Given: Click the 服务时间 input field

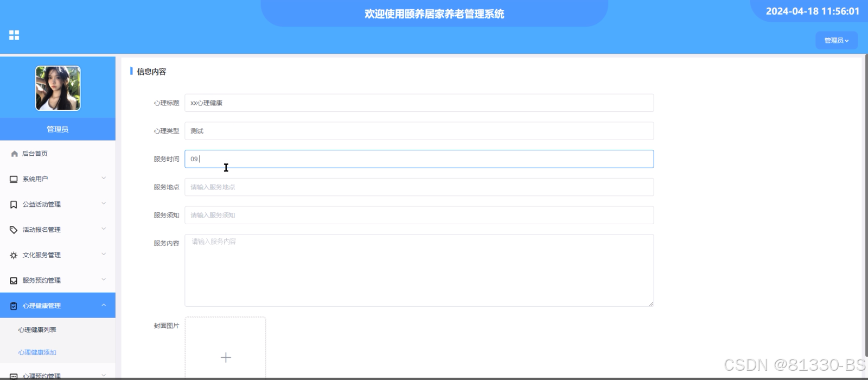Looking at the screenshot, I should coord(419,159).
